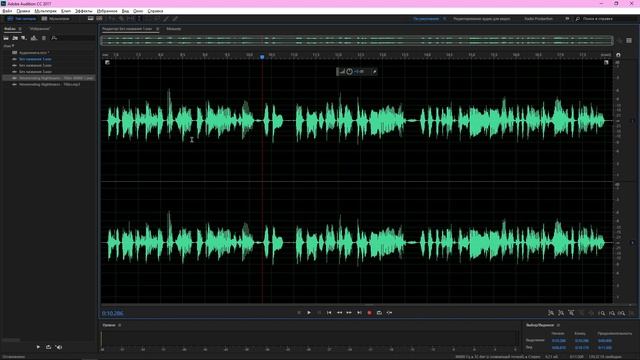Click the top-right corner icon of waveform display
The image size is (640, 360).
(606, 62)
